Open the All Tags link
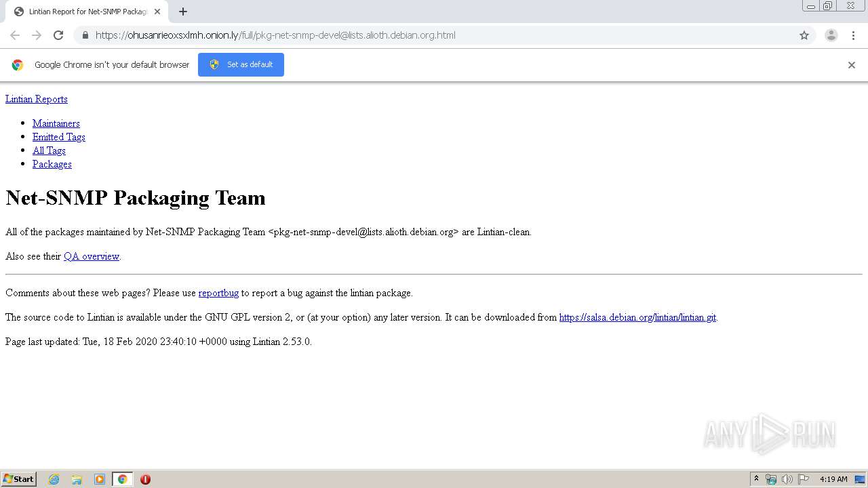This screenshot has width=868, height=488. [49, 150]
